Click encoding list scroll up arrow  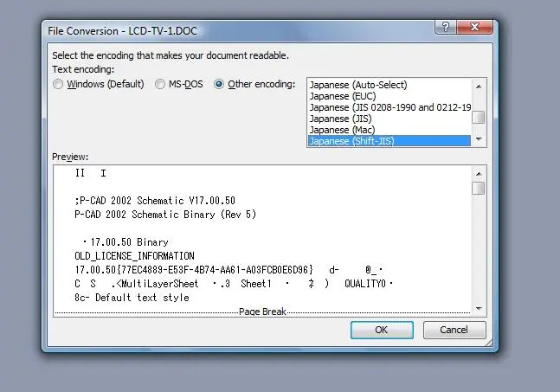tap(479, 86)
